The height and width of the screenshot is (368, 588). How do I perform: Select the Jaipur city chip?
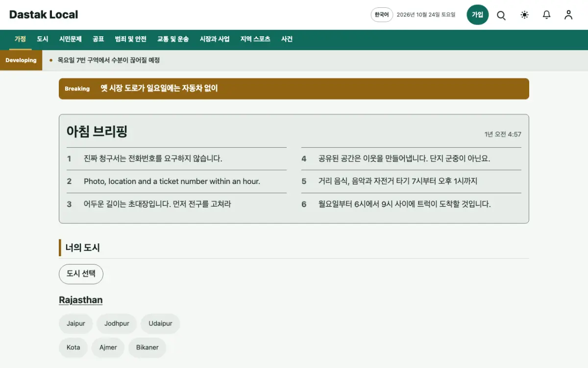[x=76, y=324]
